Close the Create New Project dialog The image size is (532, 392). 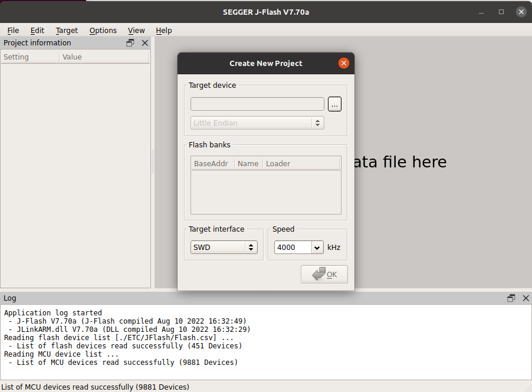(x=344, y=63)
